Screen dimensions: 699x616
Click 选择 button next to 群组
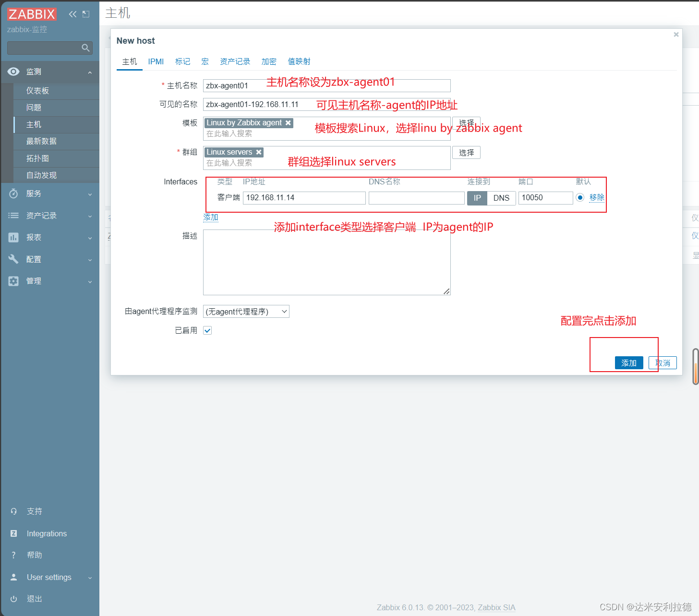[466, 153]
